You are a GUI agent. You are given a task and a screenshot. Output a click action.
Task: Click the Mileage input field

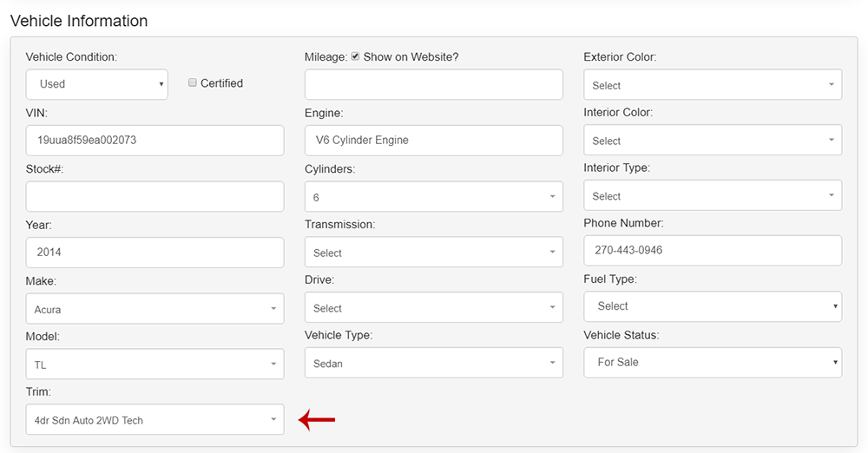click(433, 84)
